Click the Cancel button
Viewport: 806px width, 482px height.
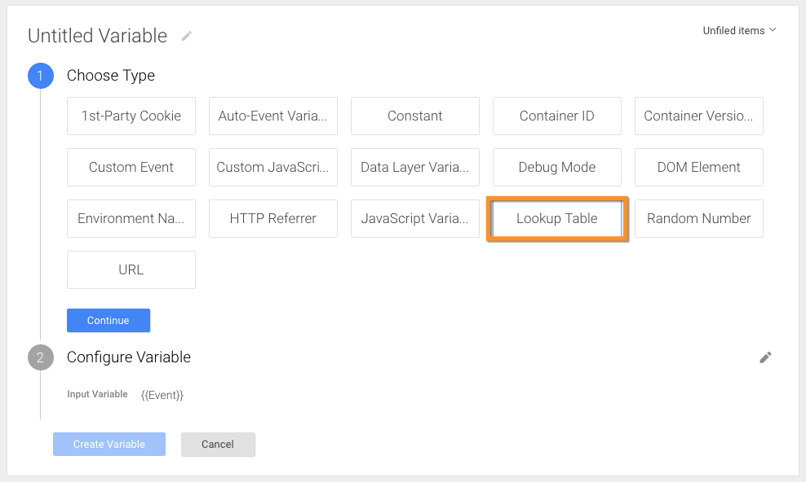tap(218, 444)
